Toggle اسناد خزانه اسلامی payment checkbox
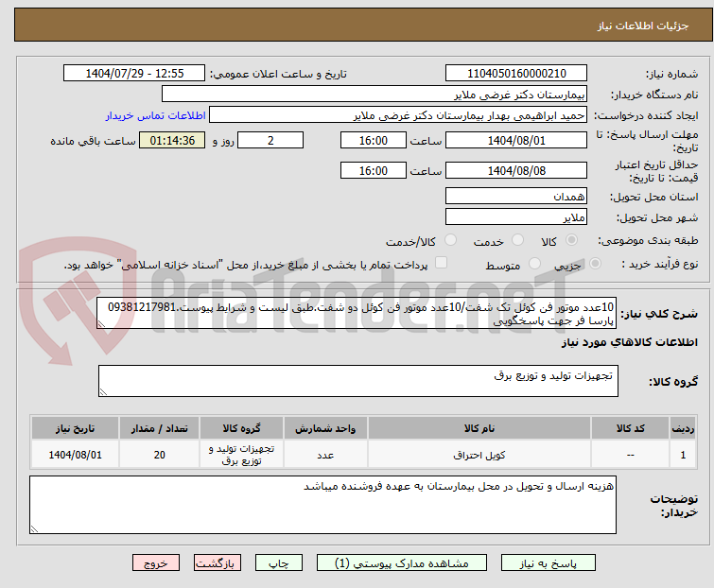The image size is (714, 588). pyautogui.click(x=441, y=263)
